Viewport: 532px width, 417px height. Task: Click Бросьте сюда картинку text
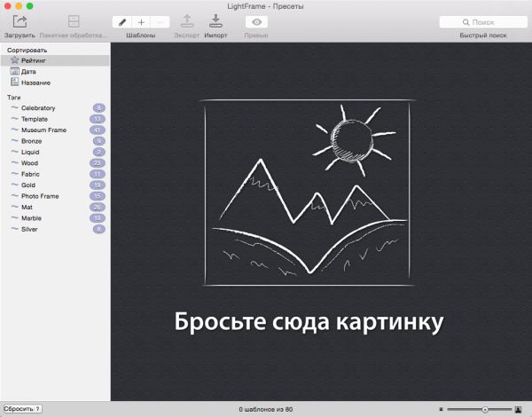tap(309, 321)
